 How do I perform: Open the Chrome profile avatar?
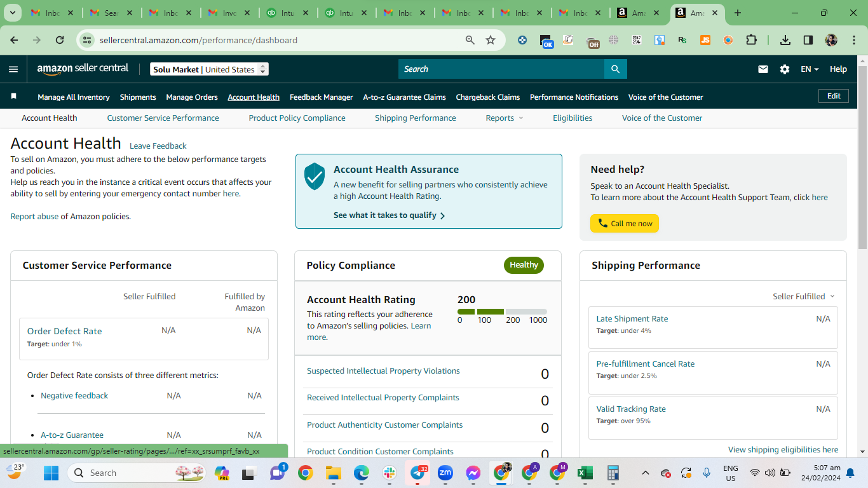[x=831, y=40]
